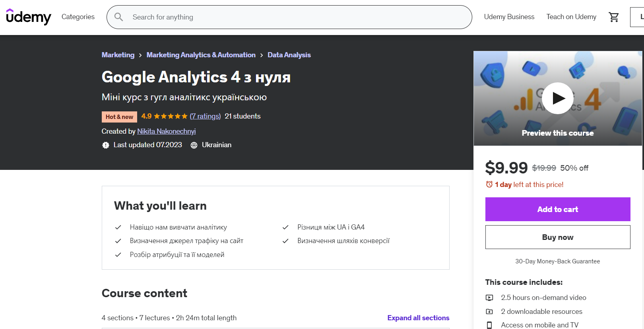This screenshot has height=329, width=644.
Task: Click the 1 day left at this price text
Action: point(529,185)
